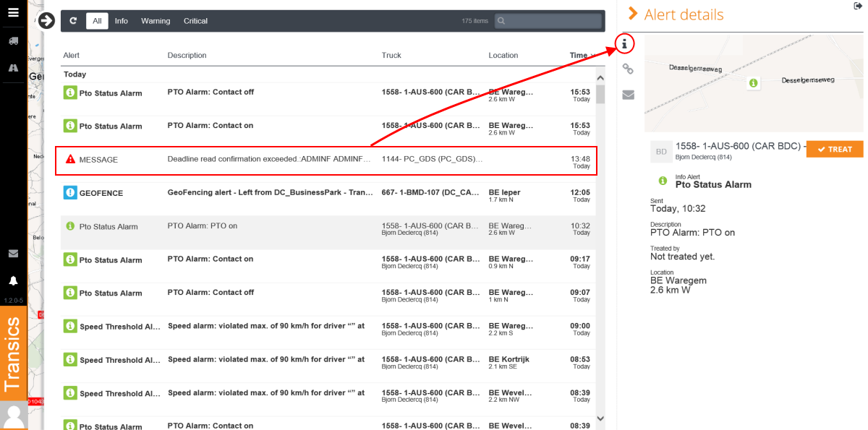Viewport: 868px width, 430px height.
Task: Click the link icon in details panel
Action: click(628, 69)
